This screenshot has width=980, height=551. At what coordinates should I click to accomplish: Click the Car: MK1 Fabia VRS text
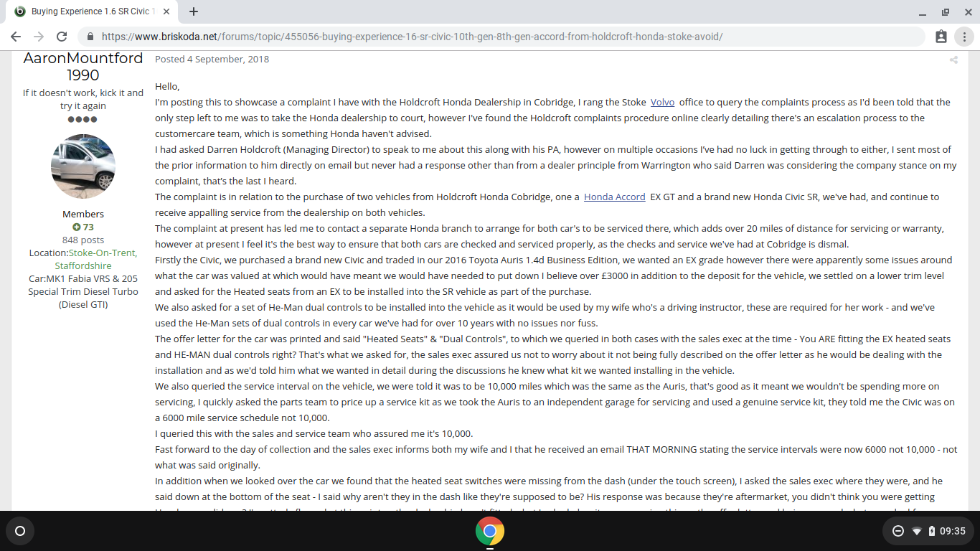click(x=83, y=291)
